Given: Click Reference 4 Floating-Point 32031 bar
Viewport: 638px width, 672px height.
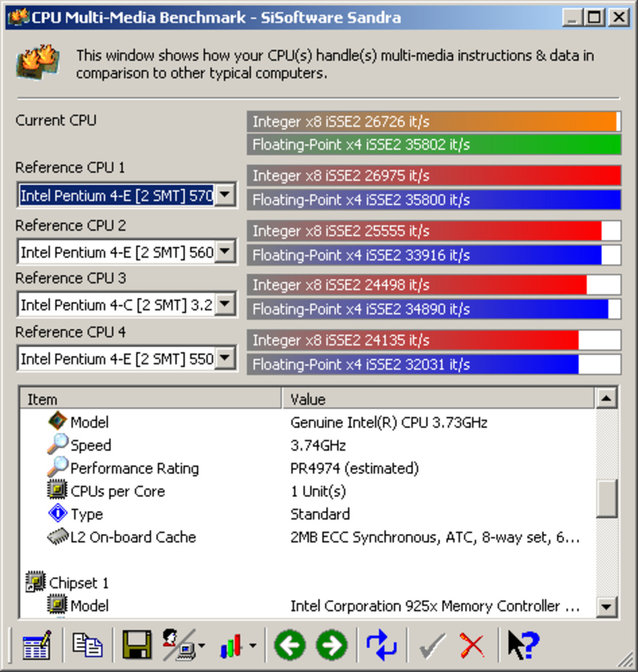Looking at the screenshot, I should click(434, 364).
